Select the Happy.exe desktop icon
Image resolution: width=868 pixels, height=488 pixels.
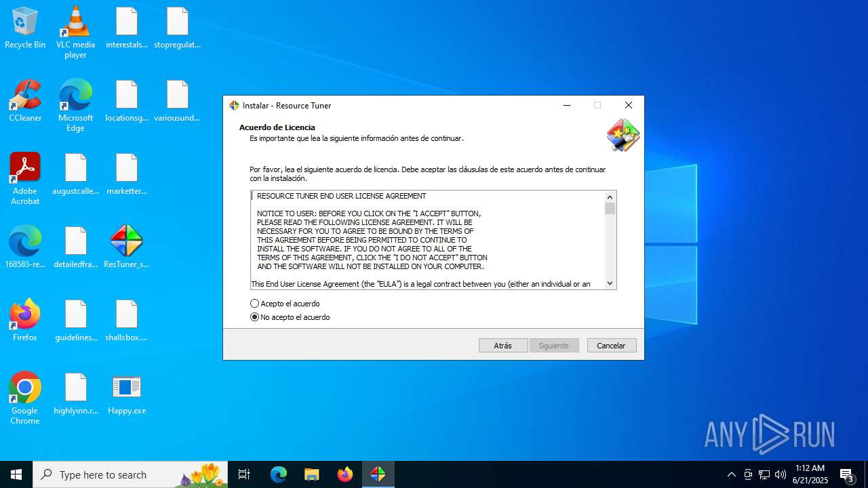point(127,394)
